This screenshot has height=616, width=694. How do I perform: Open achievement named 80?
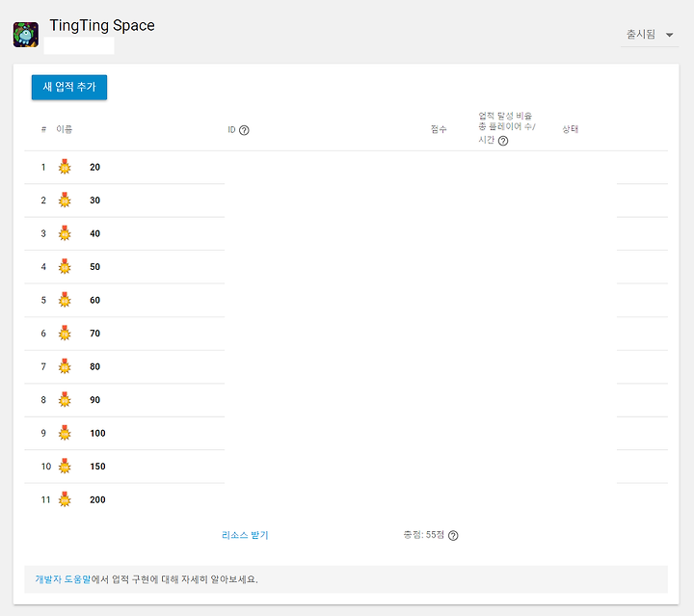click(x=94, y=367)
